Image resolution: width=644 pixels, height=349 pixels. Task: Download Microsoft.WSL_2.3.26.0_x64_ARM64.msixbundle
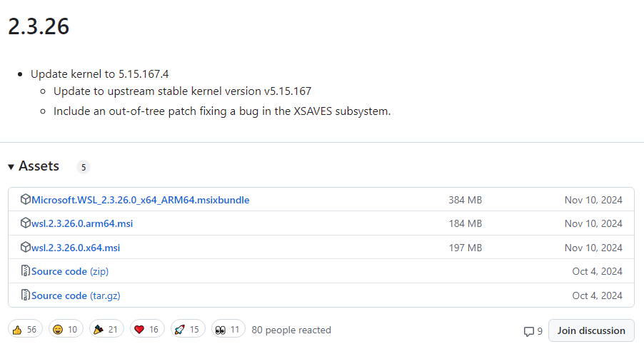point(141,200)
